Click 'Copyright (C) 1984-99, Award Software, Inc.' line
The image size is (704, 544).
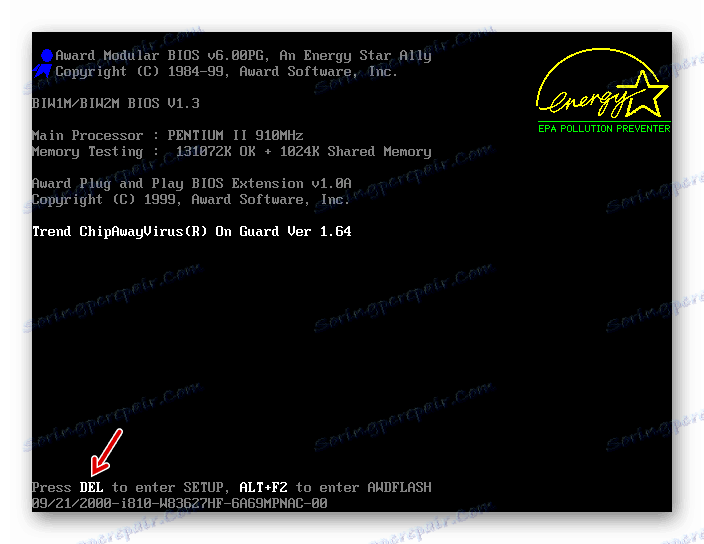[226, 72]
